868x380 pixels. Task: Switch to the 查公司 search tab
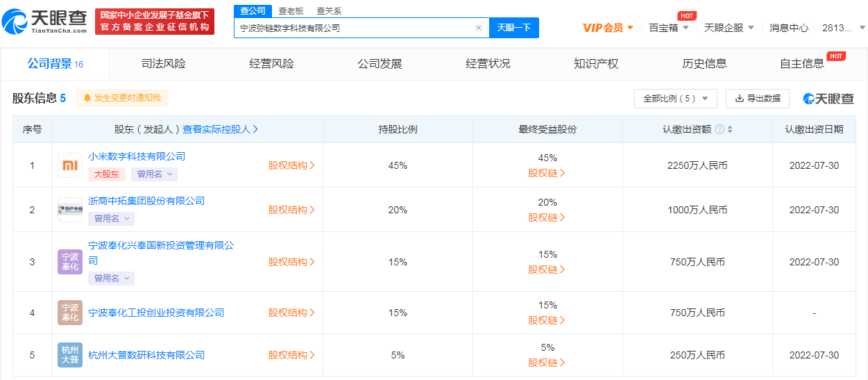253,11
